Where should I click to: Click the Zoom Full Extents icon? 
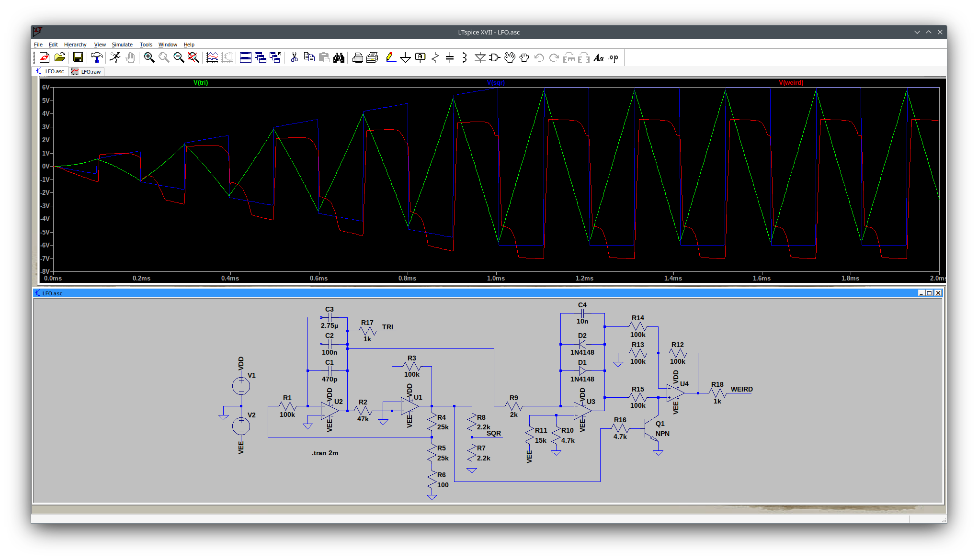click(x=193, y=57)
